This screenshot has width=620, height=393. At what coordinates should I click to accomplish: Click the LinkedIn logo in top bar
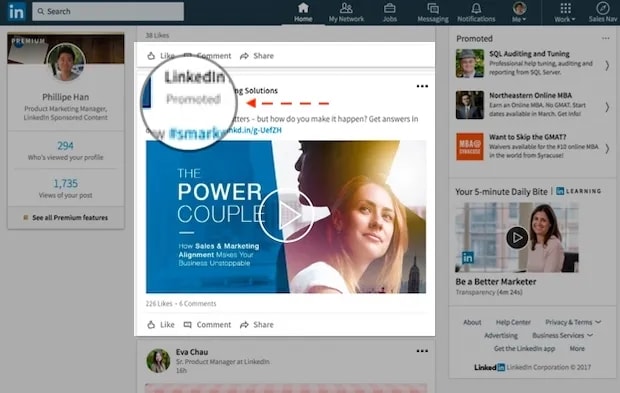pos(16,11)
